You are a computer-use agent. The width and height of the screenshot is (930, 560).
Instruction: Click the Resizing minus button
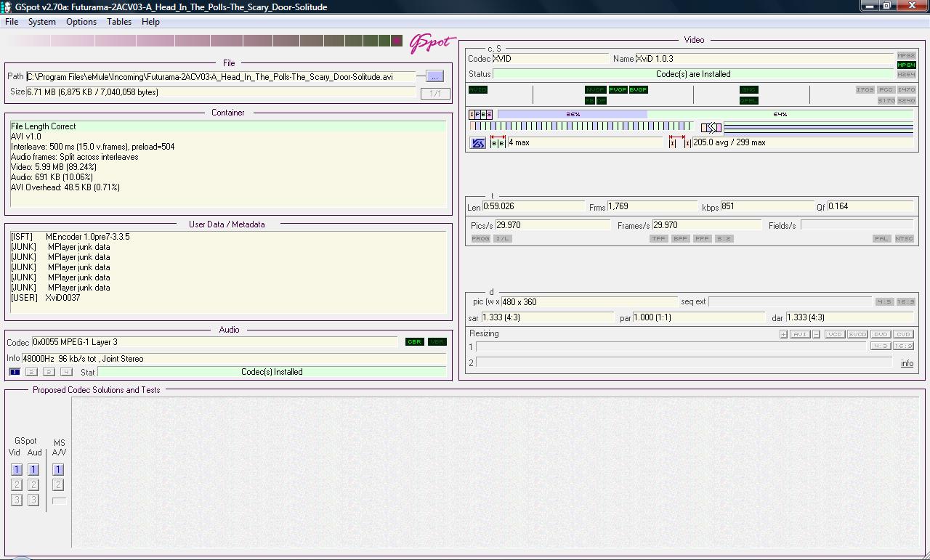click(x=817, y=334)
